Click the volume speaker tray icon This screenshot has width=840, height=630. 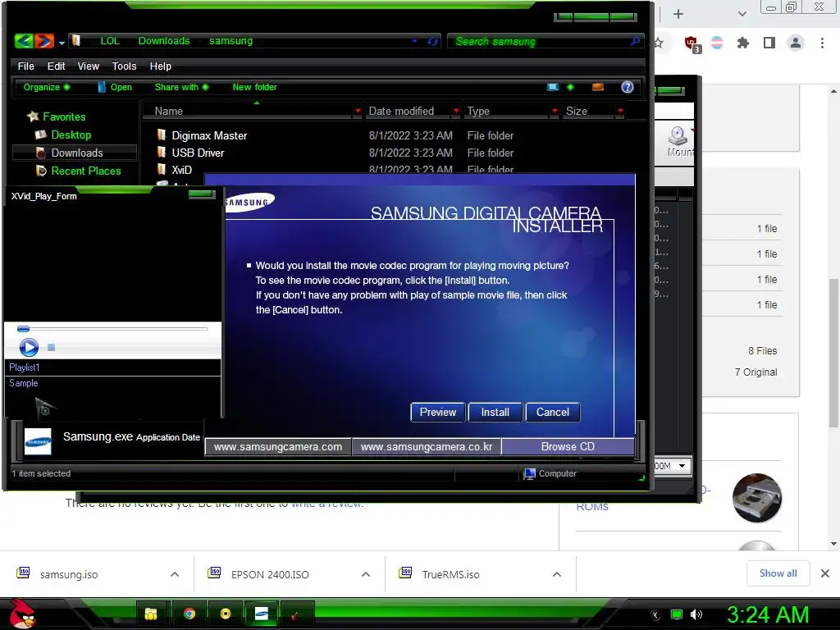point(696,614)
